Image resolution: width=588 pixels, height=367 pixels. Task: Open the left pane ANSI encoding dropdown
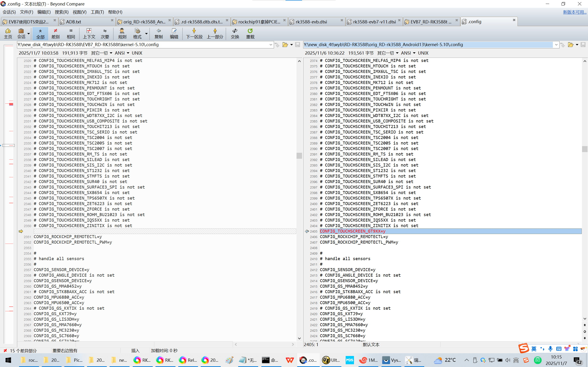pyautogui.click(x=122, y=53)
